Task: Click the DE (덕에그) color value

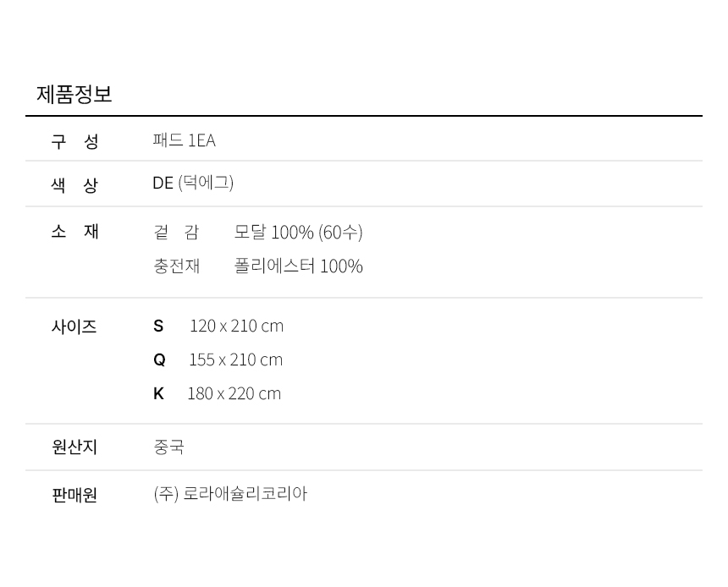Action: click(193, 183)
